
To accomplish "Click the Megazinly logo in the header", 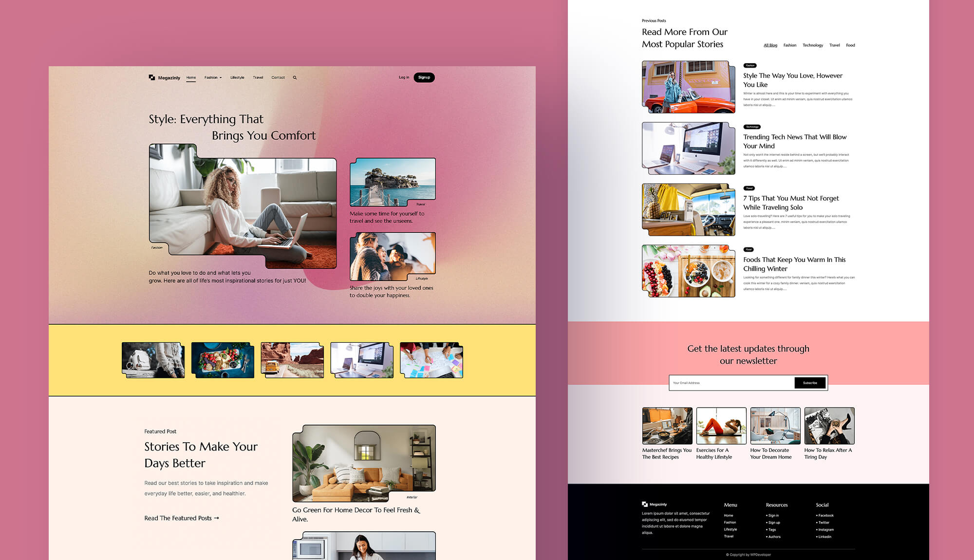I will click(165, 77).
